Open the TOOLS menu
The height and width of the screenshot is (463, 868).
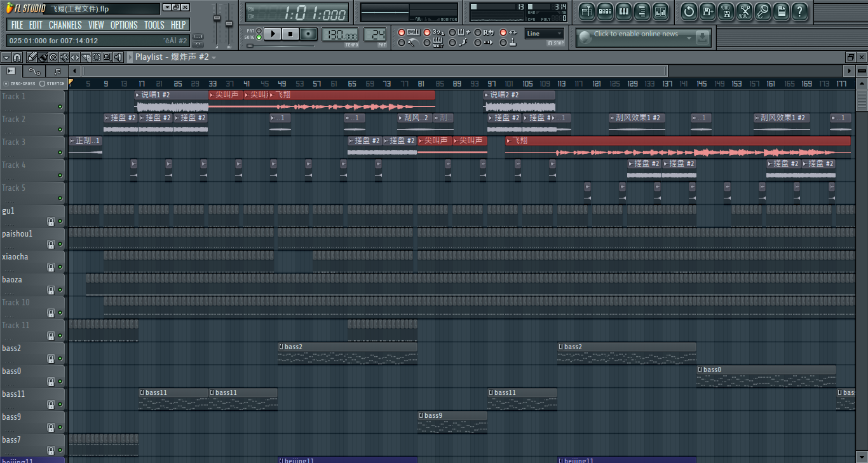[x=154, y=25]
